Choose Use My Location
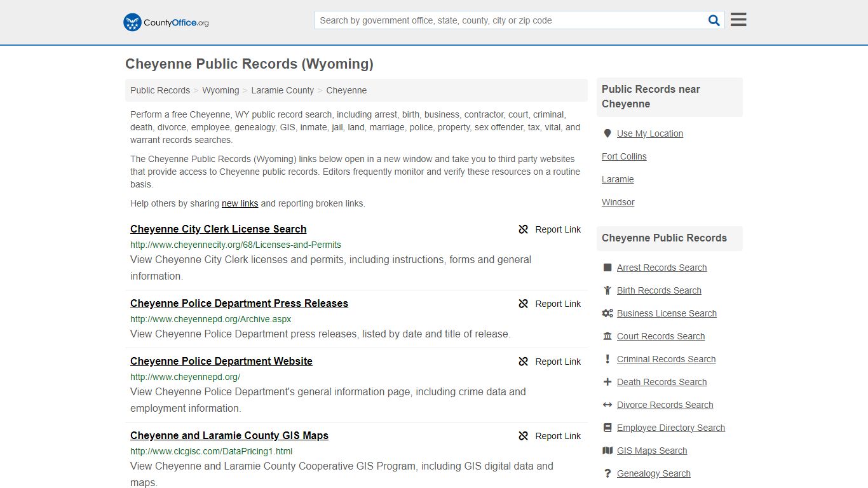The image size is (868, 488). coord(650,133)
